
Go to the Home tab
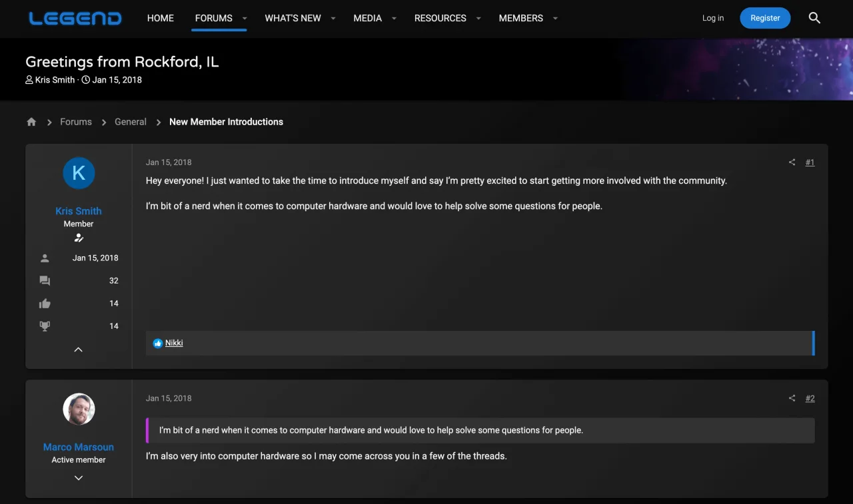pyautogui.click(x=160, y=18)
